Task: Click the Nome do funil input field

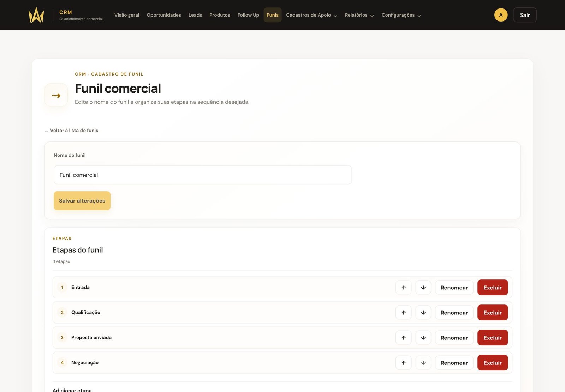Action: (x=203, y=175)
